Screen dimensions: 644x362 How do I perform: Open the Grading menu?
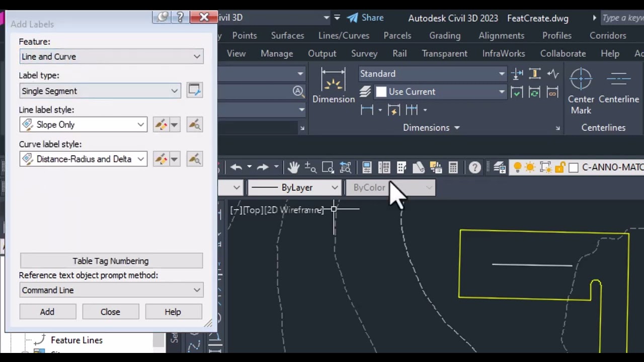pyautogui.click(x=445, y=36)
